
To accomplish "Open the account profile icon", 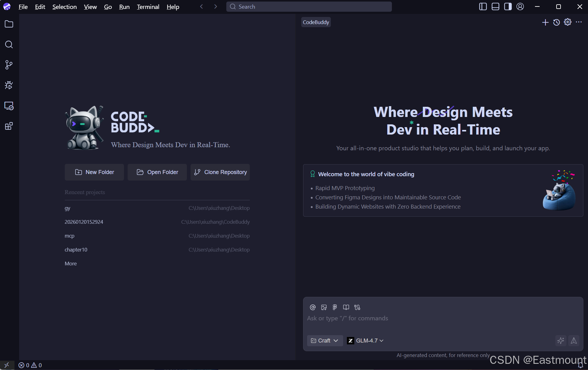I will [x=520, y=6].
